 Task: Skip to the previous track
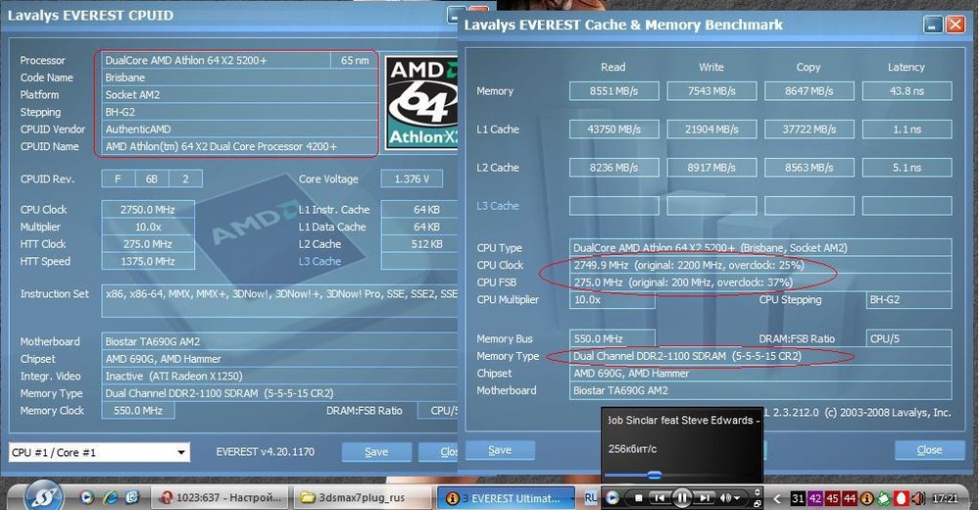(659, 498)
